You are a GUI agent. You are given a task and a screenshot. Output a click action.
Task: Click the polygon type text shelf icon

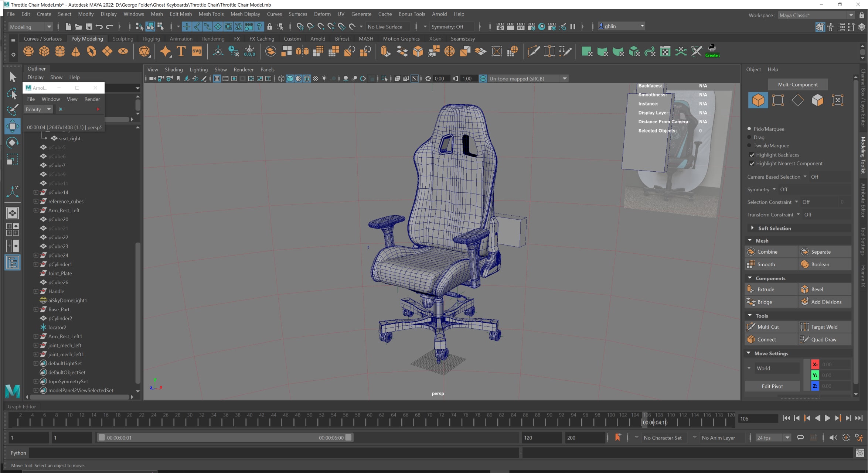181,51
